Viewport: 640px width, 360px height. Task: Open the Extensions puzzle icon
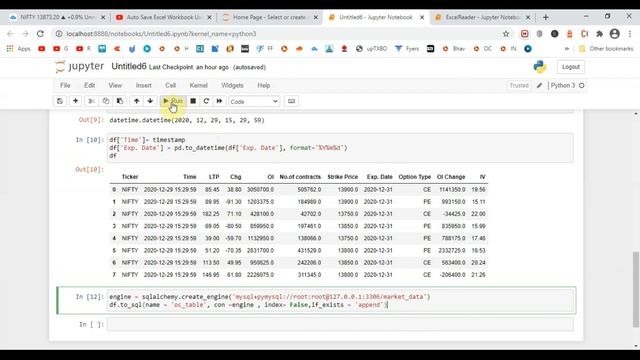coord(599,34)
